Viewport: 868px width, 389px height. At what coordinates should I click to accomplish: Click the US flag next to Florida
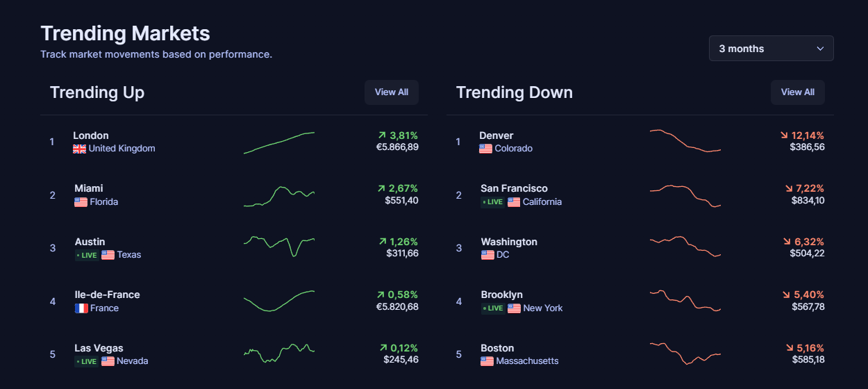click(x=81, y=202)
